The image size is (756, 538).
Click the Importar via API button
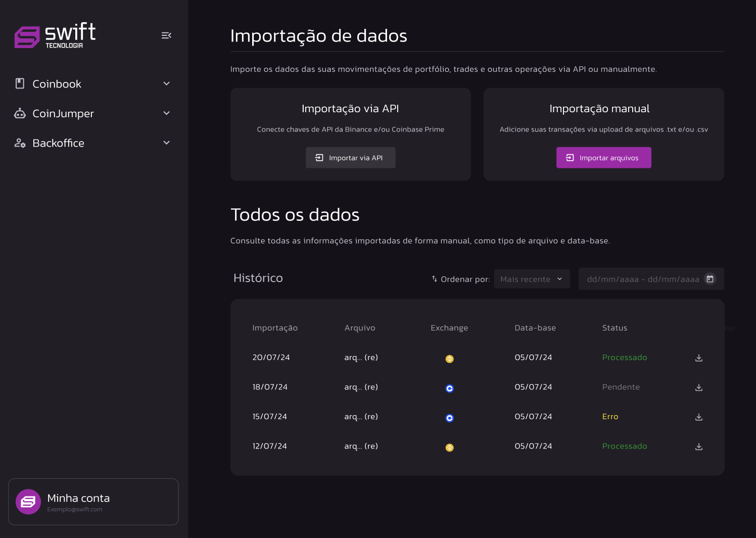350,157
